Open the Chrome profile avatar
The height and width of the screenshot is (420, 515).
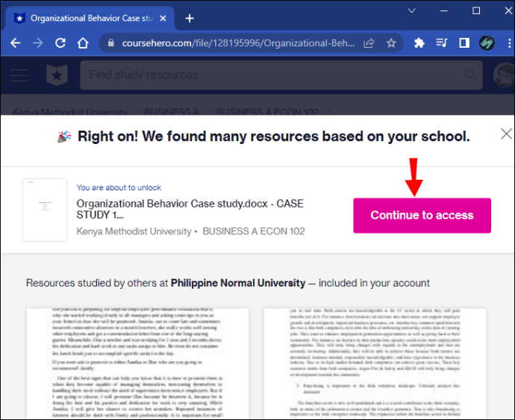(x=487, y=43)
